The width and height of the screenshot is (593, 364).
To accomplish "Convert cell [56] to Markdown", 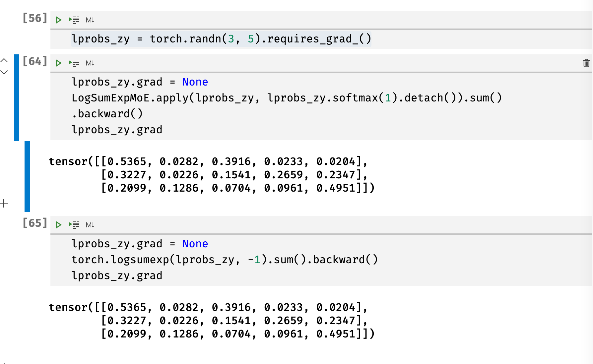I will click(90, 20).
